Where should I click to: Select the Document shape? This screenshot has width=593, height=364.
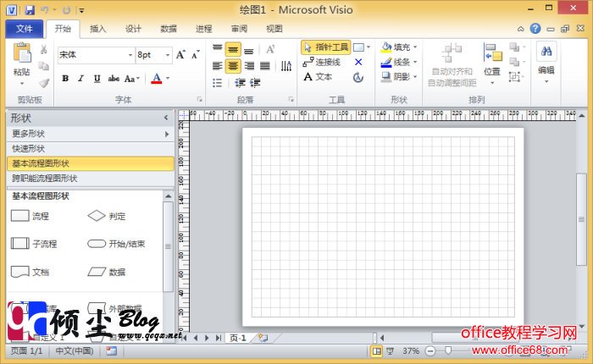pyautogui.click(x=30, y=272)
